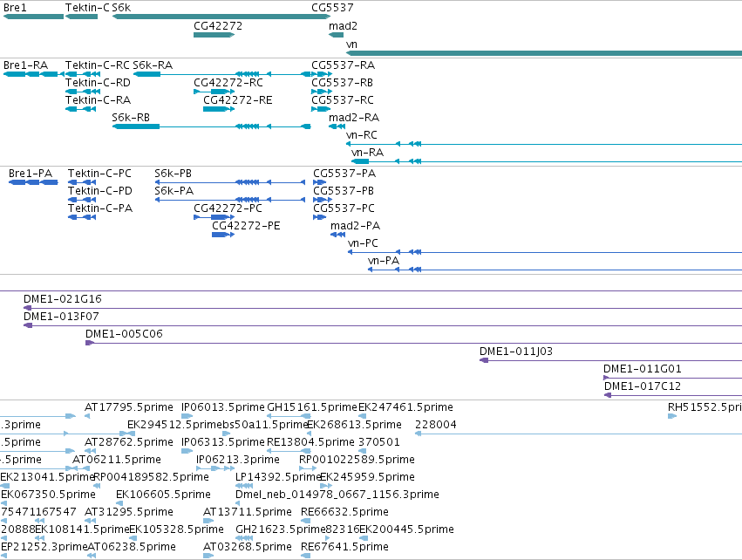This screenshot has width=742, height=560.
Task: Select transcript Tektin-C-RD
Action: pyautogui.click(x=98, y=82)
